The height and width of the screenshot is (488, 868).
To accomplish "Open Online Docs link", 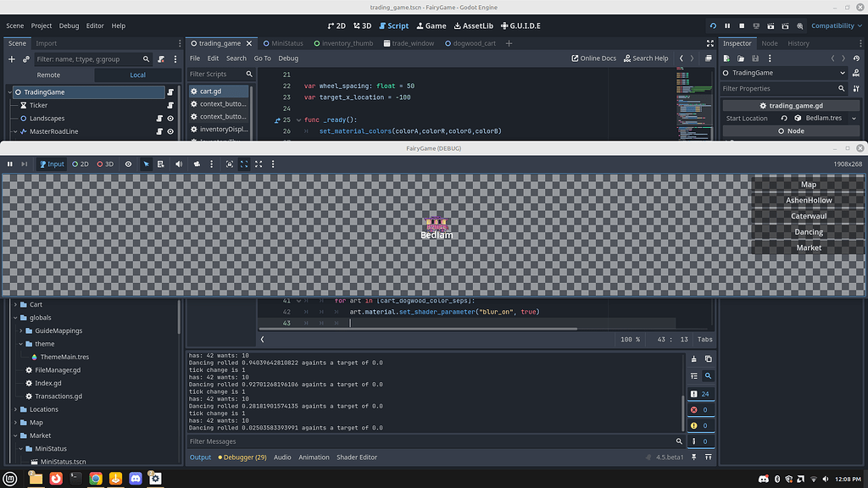I will 593,58.
